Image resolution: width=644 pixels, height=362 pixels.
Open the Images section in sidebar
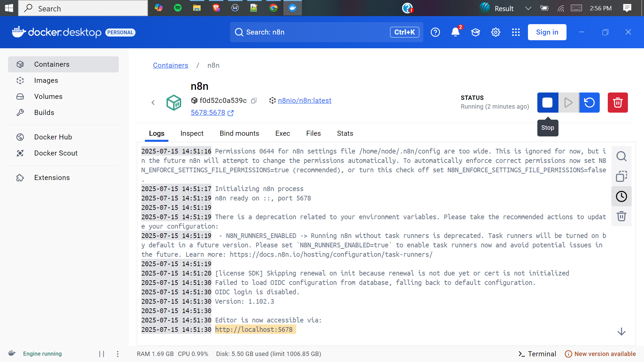46,80
